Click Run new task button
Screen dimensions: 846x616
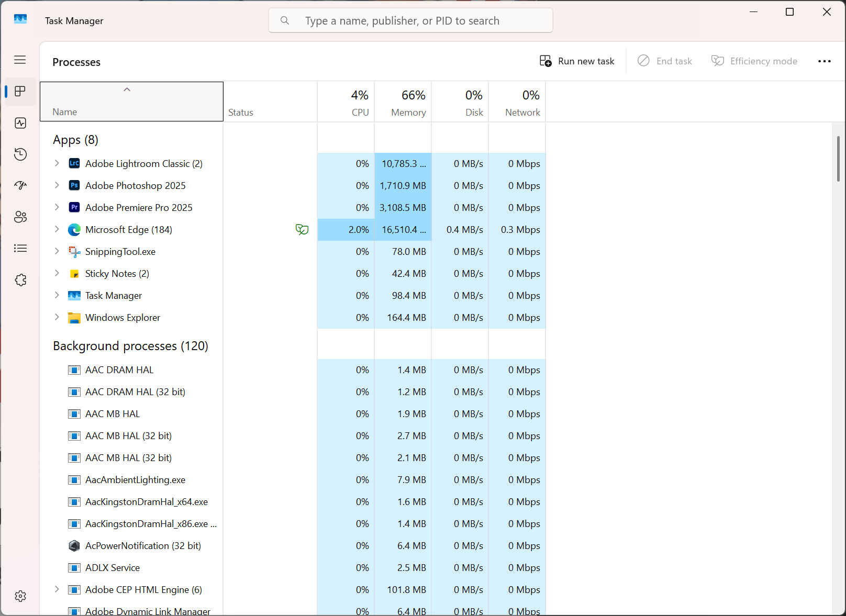(577, 61)
